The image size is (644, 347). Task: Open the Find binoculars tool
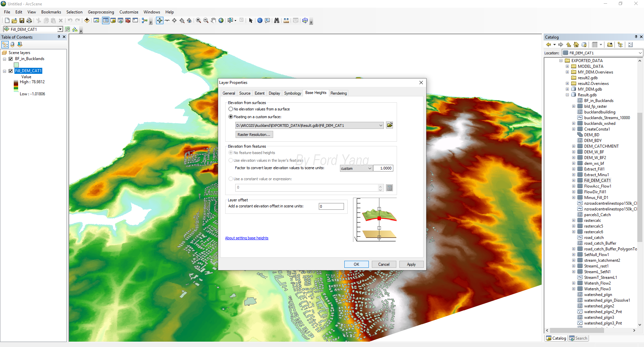pyautogui.click(x=277, y=20)
